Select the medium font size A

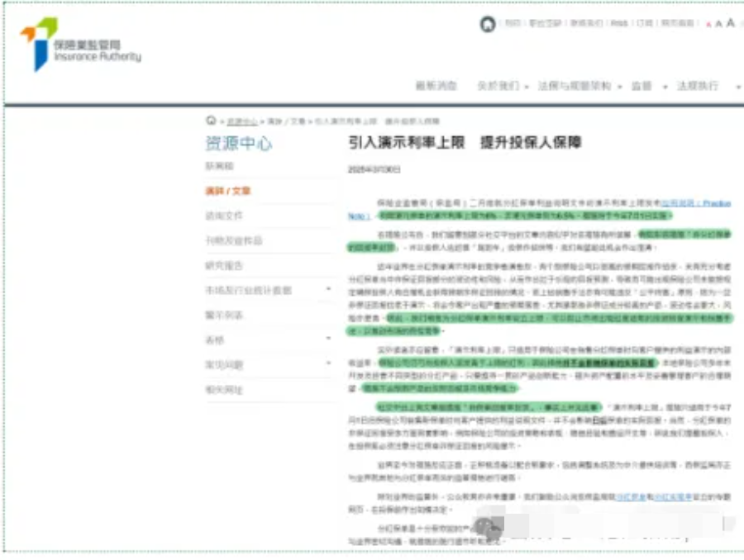coord(718,24)
